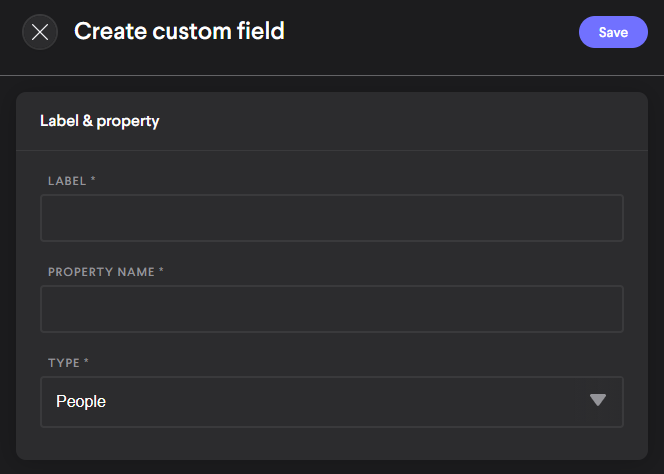
Task: Click the PROPERTY NAME field caption
Action: tap(101, 272)
